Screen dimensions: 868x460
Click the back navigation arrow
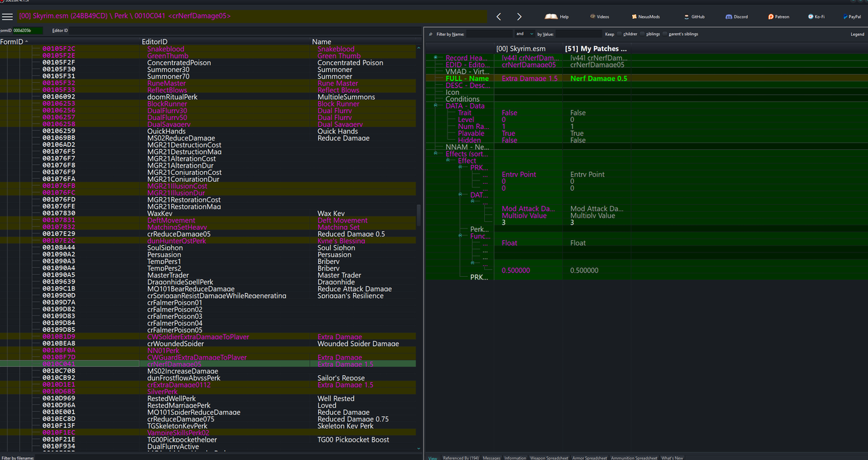[x=499, y=16]
